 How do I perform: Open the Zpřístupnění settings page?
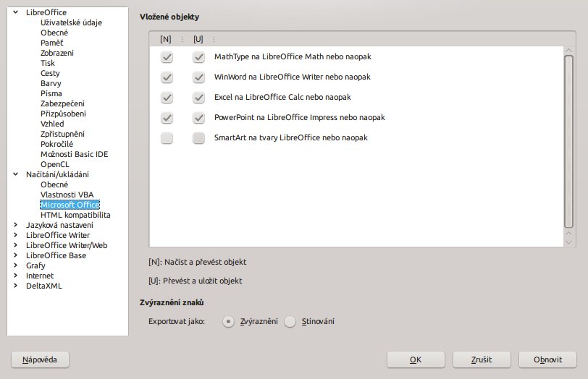coord(62,134)
